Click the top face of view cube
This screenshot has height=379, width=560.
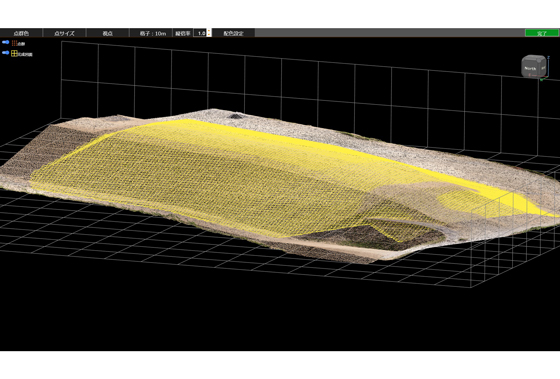coord(535,58)
